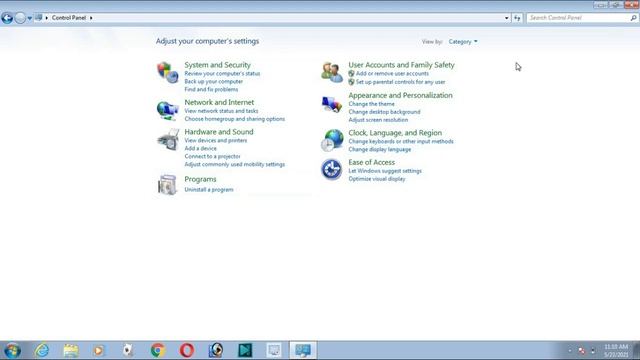Click Uninstall a program link

(209, 190)
